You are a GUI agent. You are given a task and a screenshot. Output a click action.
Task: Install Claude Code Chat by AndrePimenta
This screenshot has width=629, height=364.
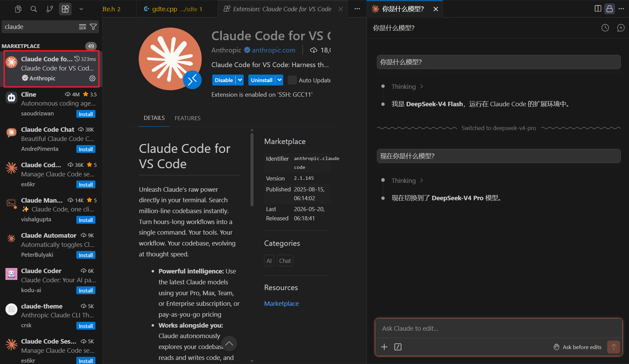(86, 149)
